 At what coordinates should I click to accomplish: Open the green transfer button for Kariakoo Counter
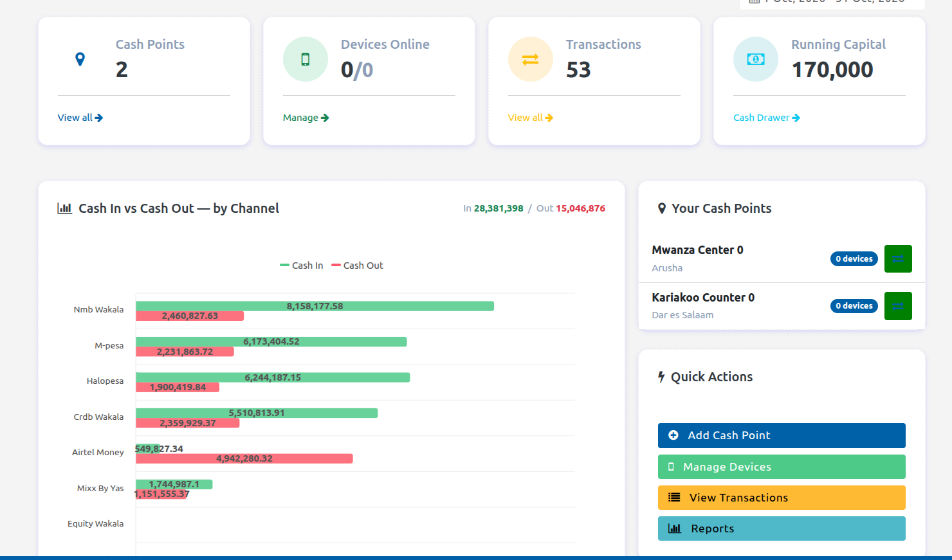[898, 306]
